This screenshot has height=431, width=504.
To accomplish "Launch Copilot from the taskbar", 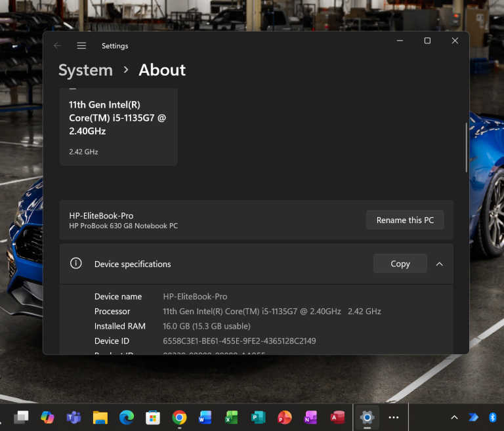I will [x=47, y=417].
